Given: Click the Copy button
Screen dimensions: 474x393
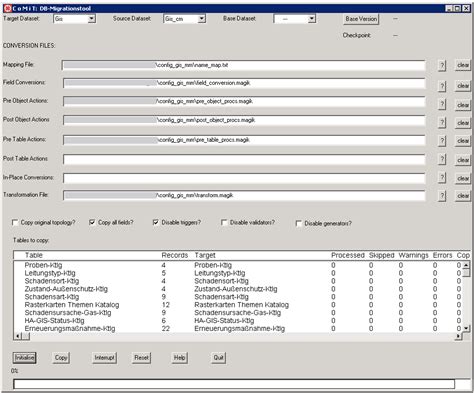Looking at the screenshot, I should pos(61,358).
